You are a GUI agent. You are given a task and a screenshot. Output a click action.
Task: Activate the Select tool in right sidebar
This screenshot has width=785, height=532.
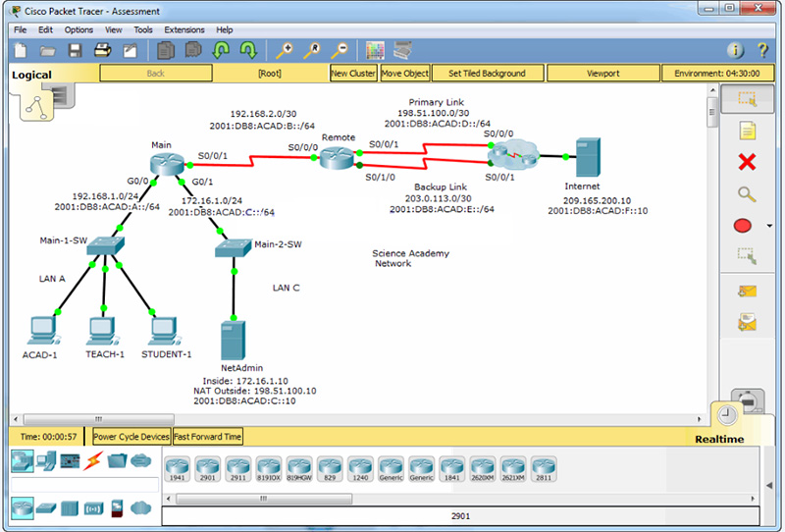point(747,98)
